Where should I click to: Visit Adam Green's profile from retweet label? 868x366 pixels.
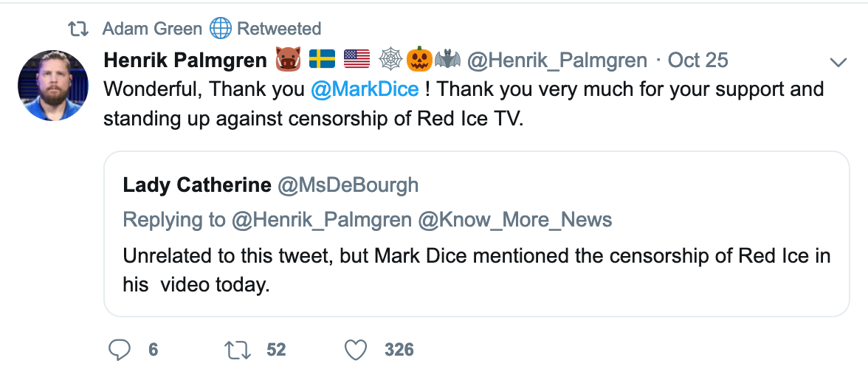(x=152, y=29)
